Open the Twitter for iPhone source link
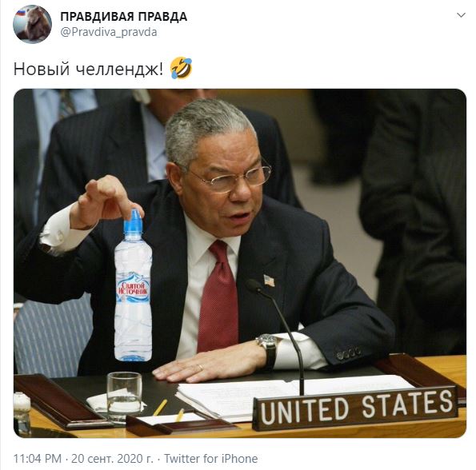 click(x=211, y=459)
